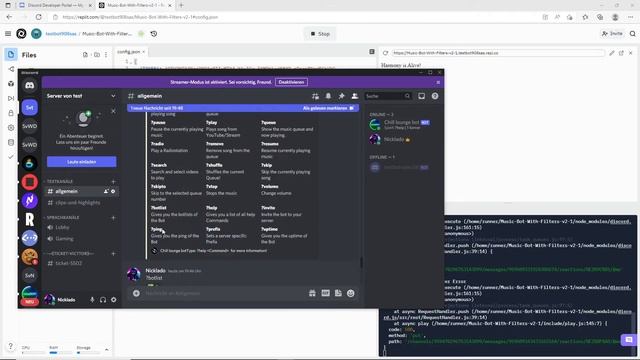Screen dimensions: 640x360
Task: Collapse the TEXTKANÄLE category
Action: tap(60, 181)
